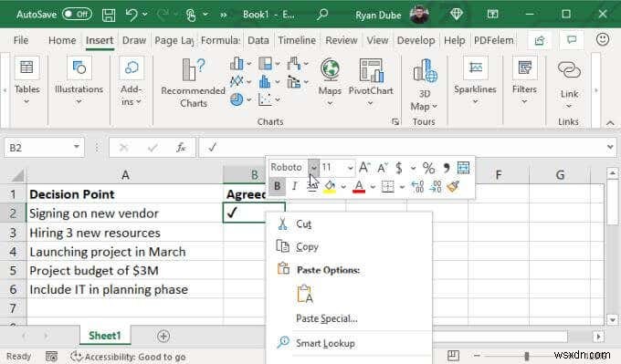Click the Comma Style icon
The image size is (621, 364).
coord(447,168)
